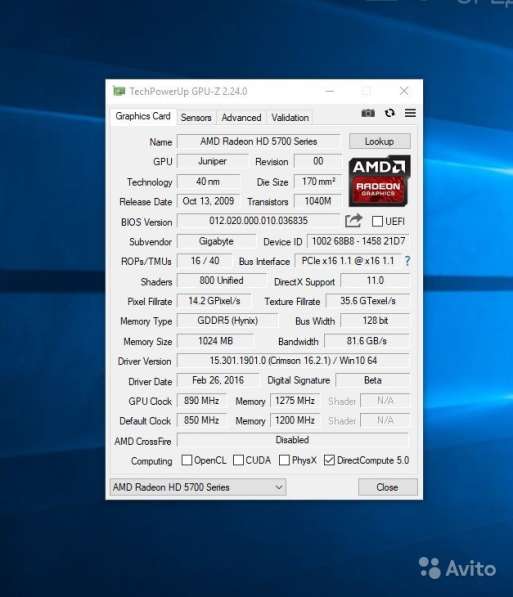This screenshot has height=597, width=513.
Task: Switch to the Sensors tab
Action: (196, 118)
